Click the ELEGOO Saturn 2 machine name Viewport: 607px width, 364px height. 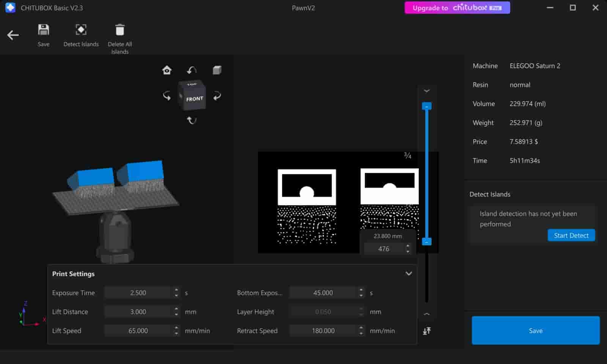[x=535, y=66]
